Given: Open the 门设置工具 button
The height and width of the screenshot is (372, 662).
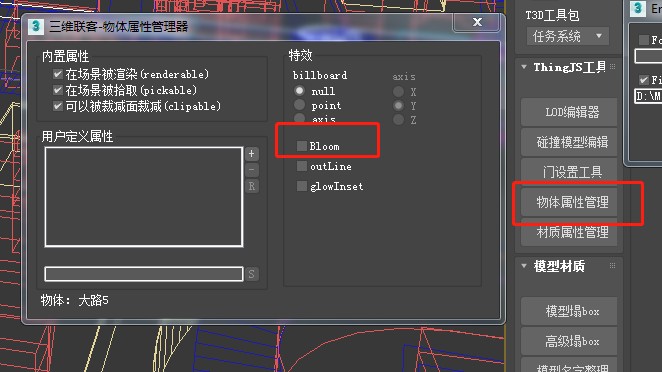Looking at the screenshot, I should pos(569,172).
